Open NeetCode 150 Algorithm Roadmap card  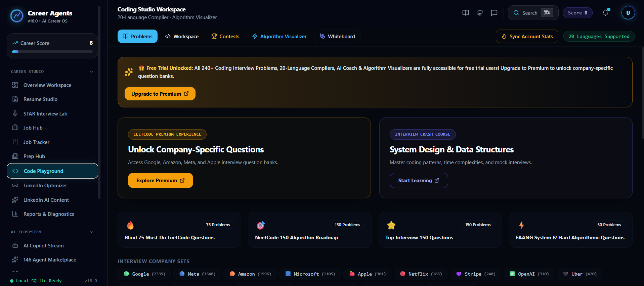pyautogui.click(x=310, y=230)
